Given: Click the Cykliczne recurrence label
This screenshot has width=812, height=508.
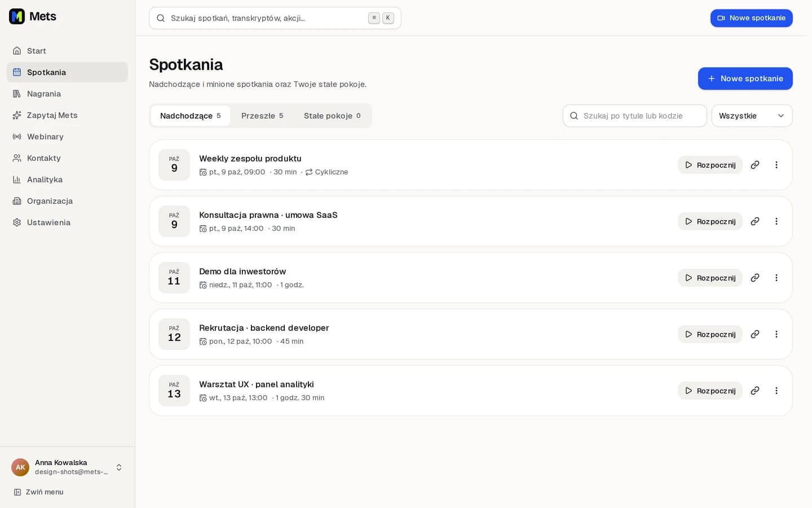Looking at the screenshot, I should (326, 172).
